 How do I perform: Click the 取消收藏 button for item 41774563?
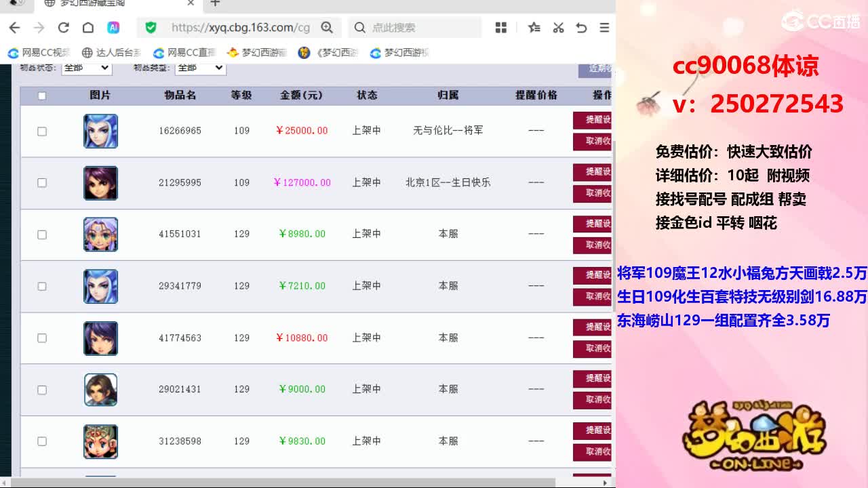[593, 348]
